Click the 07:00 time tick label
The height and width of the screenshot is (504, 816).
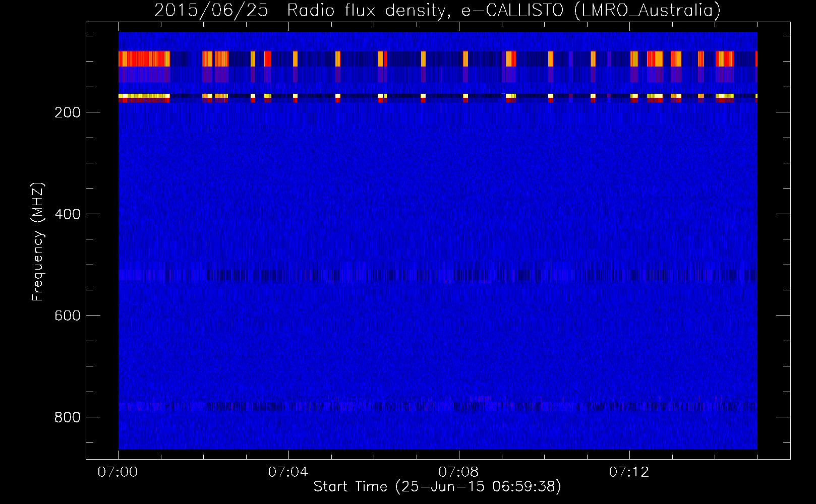click(x=118, y=472)
